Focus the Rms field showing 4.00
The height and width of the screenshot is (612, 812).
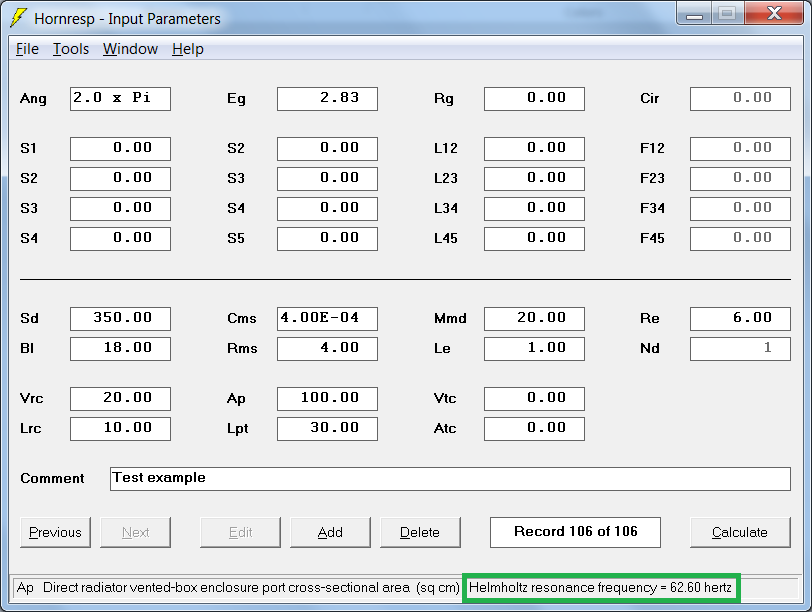pyautogui.click(x=327, y=349)
